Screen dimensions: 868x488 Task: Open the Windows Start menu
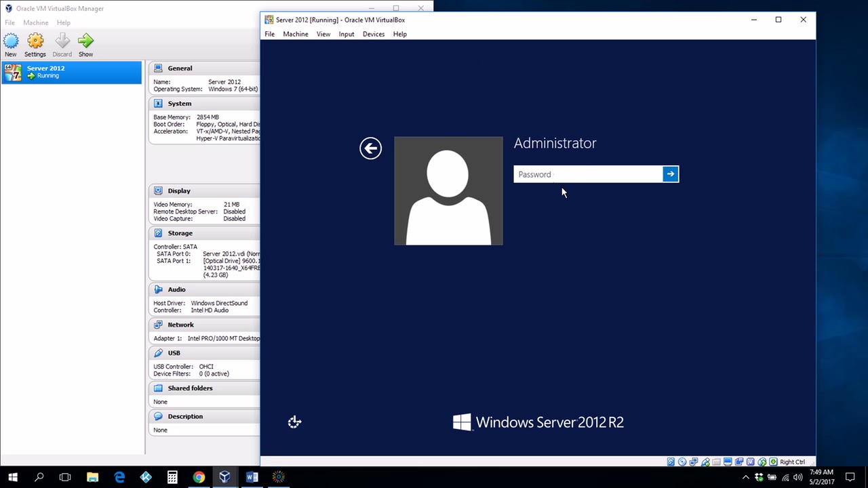[x=13, y=477]
